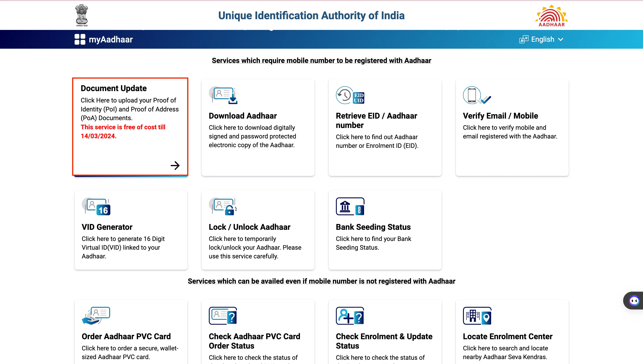Click the Check Enrolment & Update Status icon
This screenshot has width=643, height=364.
pos(350,316)
